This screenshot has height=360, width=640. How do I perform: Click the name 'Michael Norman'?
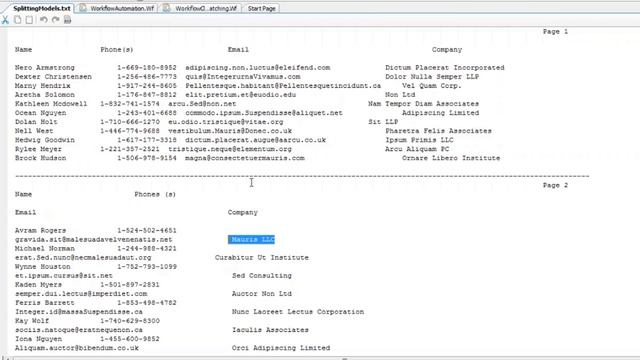45,249
